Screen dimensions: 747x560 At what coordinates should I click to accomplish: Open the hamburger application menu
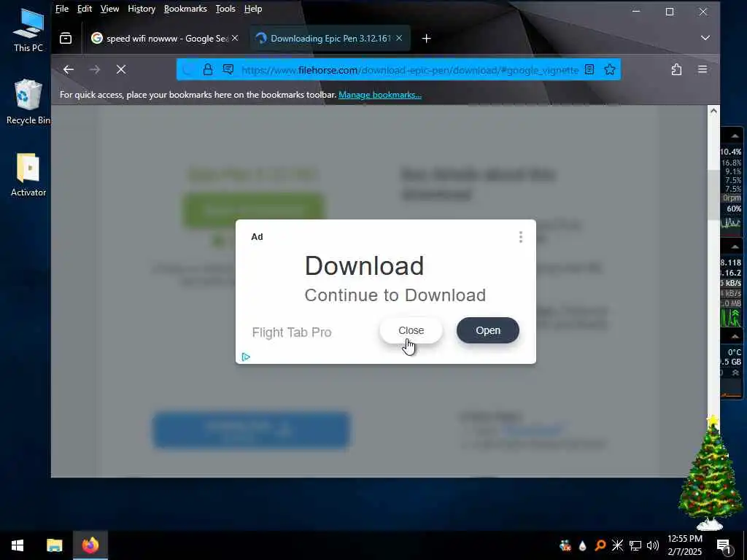703,69
